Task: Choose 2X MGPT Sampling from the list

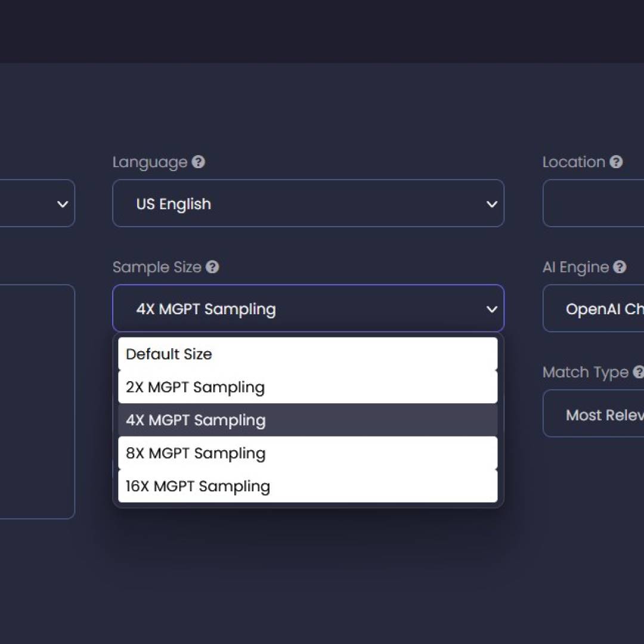Action: (308, 387)
